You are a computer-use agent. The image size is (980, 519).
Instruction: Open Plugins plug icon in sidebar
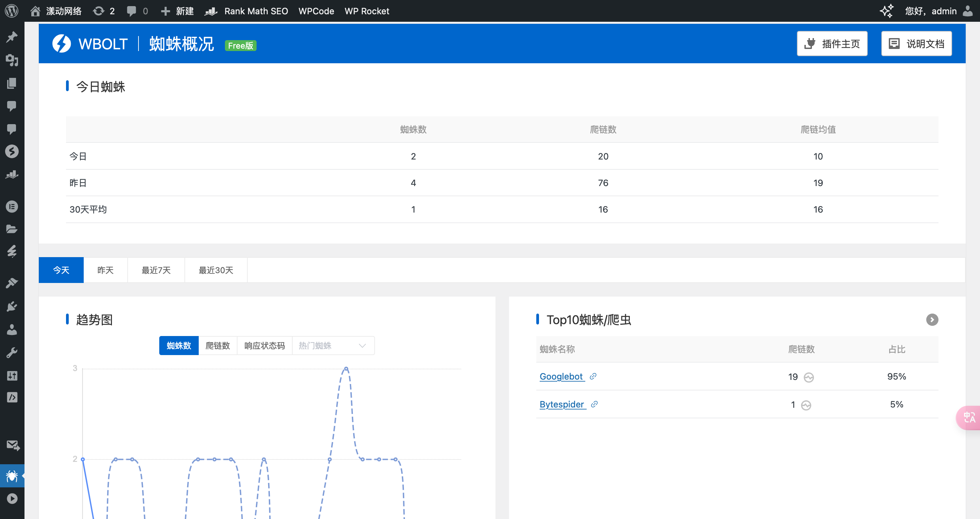[12, 306]
